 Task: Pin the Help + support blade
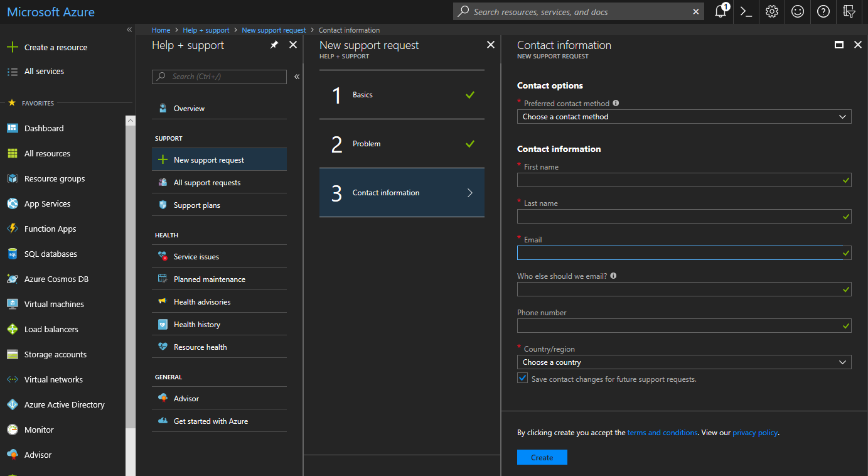click(274, 45)
